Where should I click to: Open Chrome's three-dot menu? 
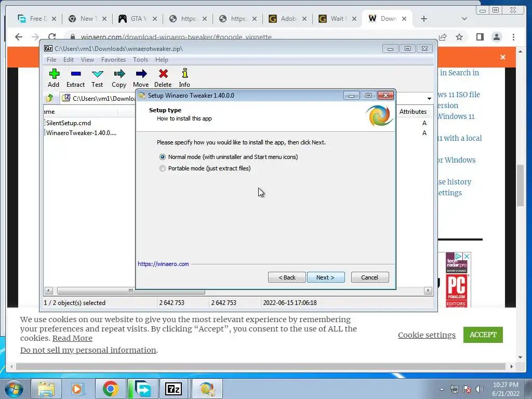513,37
